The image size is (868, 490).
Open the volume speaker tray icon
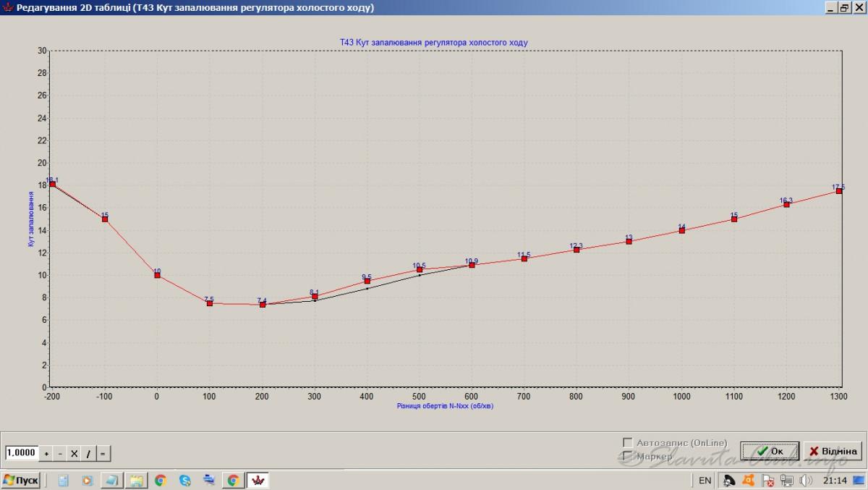pos(806,480)
